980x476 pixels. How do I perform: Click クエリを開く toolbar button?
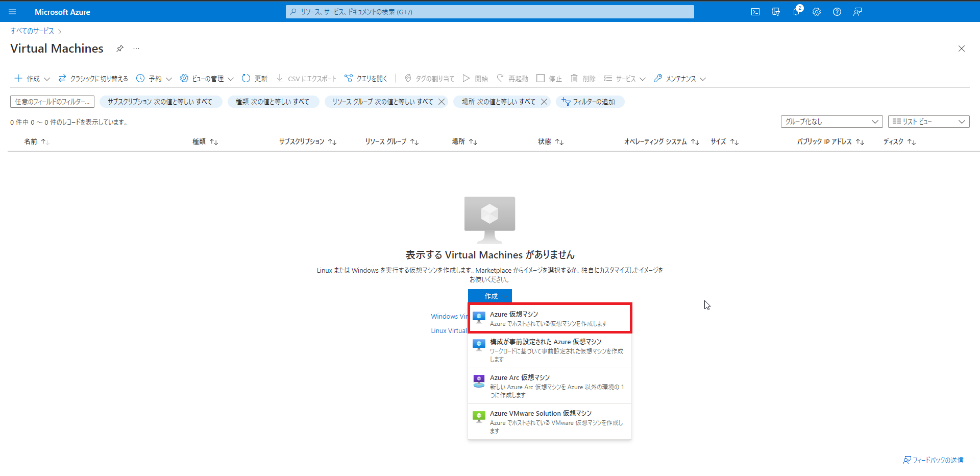click(366, 78)
